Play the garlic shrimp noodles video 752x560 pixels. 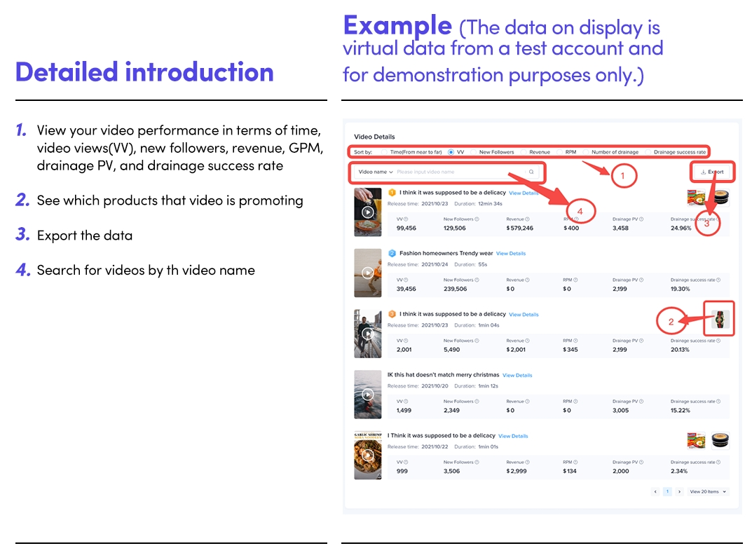pos(368,455)
